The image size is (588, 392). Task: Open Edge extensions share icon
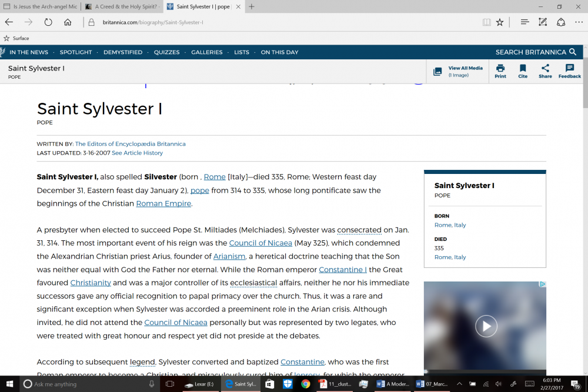(x=561, y=22)
